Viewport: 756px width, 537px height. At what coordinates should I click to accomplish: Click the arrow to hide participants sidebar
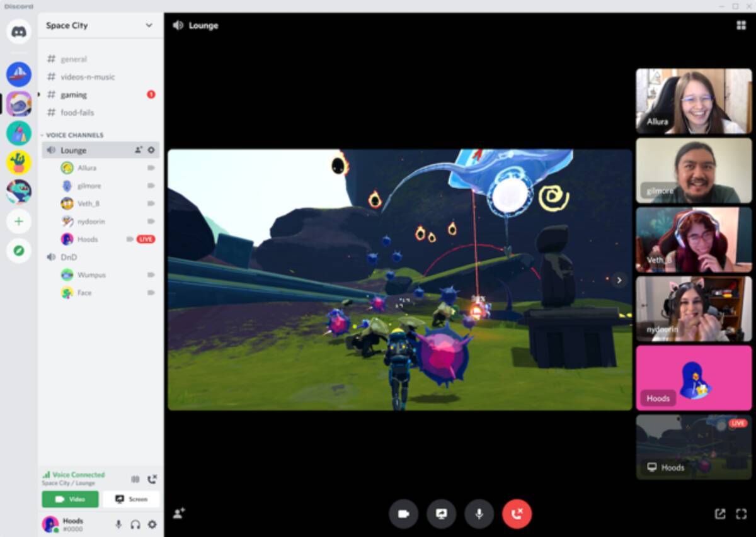[619, 280]
